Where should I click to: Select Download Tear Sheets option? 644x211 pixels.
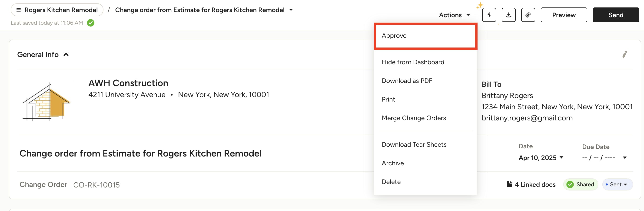coord(414,144)
